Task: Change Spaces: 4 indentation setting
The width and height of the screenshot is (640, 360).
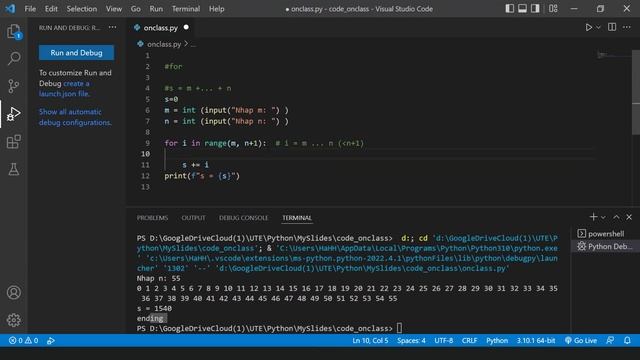Action: pyautogui.click(x=411, y=340)
